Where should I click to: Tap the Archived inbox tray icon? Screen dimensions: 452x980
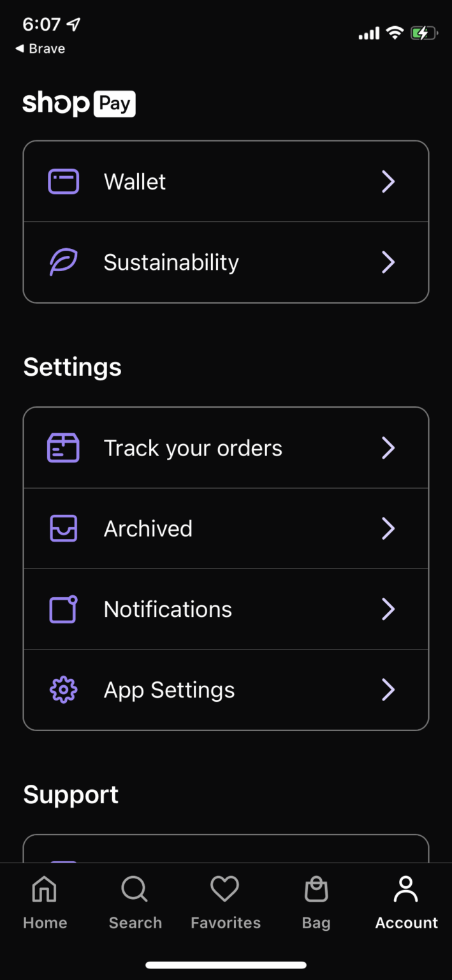pyautogui.click(x=64, y=529)
